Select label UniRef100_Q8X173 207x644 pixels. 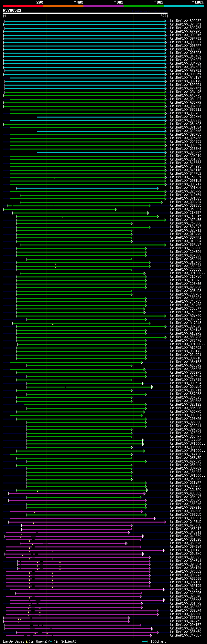point(186,550)
